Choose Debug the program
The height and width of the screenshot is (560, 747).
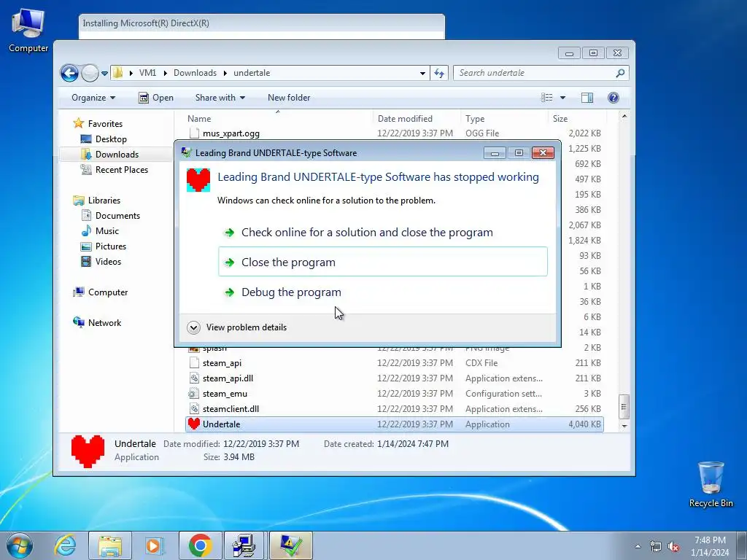click(x=383, y=292)
